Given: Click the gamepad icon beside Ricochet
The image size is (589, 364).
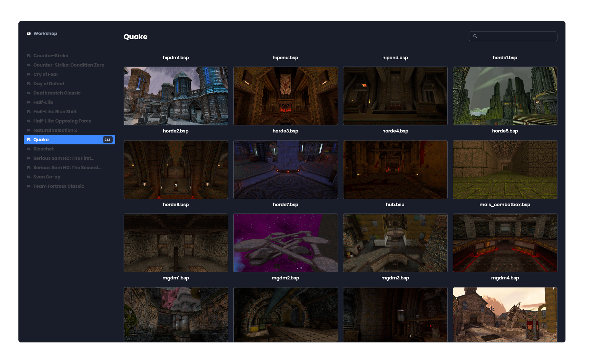Looking at the screenshot, I should pos(29,149).
